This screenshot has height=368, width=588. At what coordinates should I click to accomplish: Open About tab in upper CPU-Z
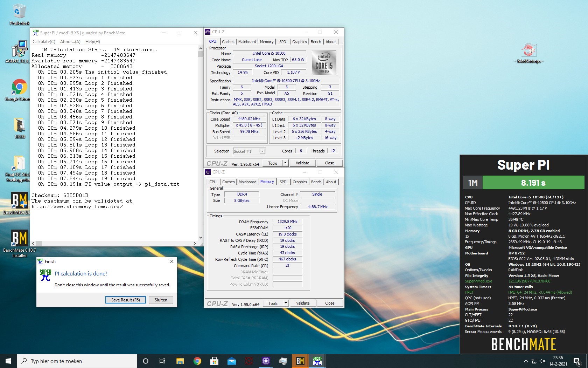click(x=331, y=42)
